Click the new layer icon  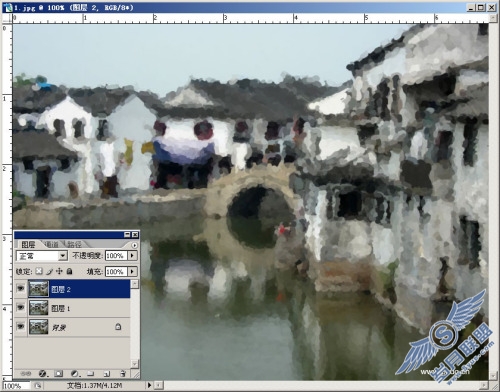click(x=107, y=374)
